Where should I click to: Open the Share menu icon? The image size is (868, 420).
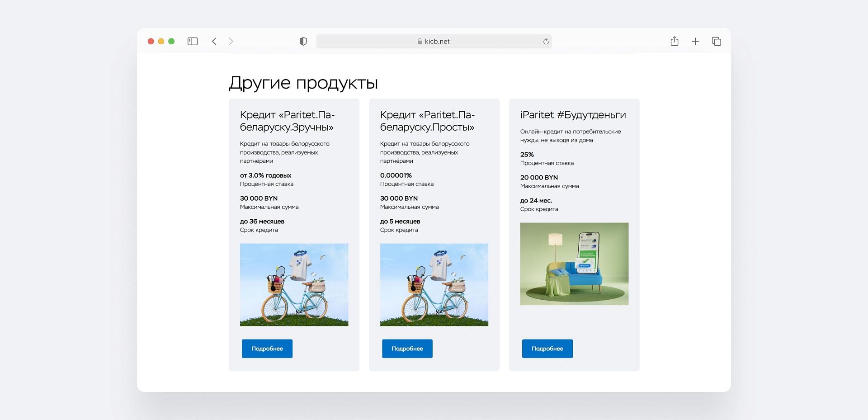(675, 41)
